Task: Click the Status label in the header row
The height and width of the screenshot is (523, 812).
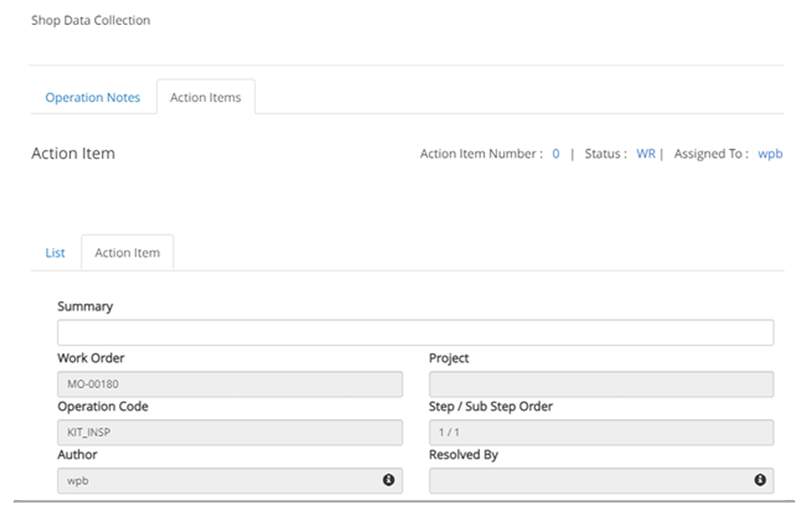Action: point(605,153)
